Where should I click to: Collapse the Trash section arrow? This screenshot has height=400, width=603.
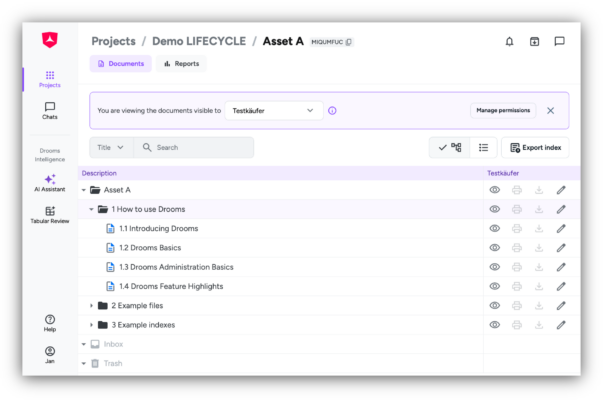(x=84, y=363)
